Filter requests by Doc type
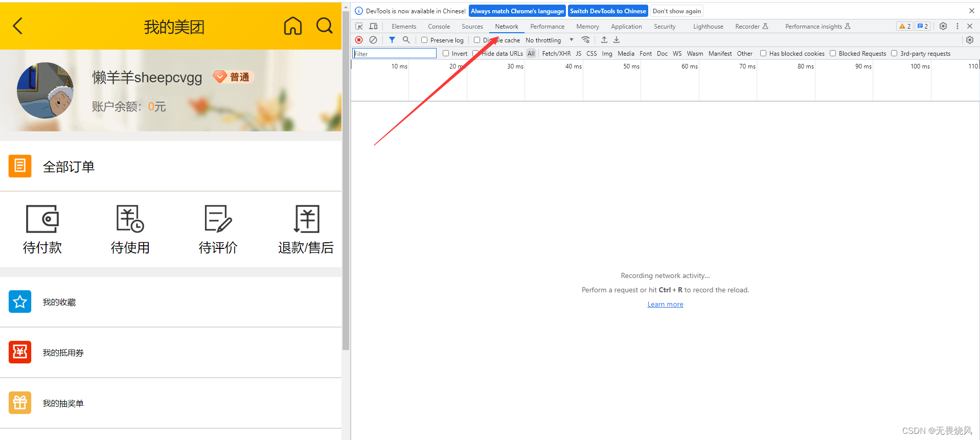This screenshot has width=980, height=440. [x=662, y=53]
